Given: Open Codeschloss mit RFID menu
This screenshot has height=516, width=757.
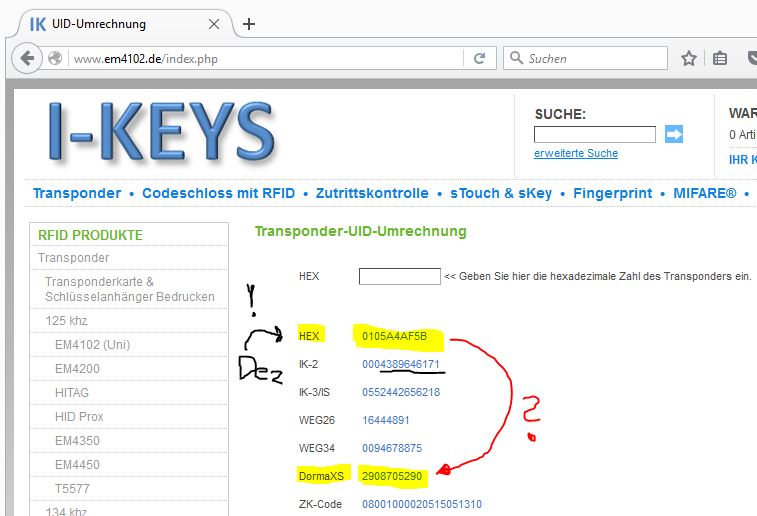Looking at the screenshot, I should point(218,193).
